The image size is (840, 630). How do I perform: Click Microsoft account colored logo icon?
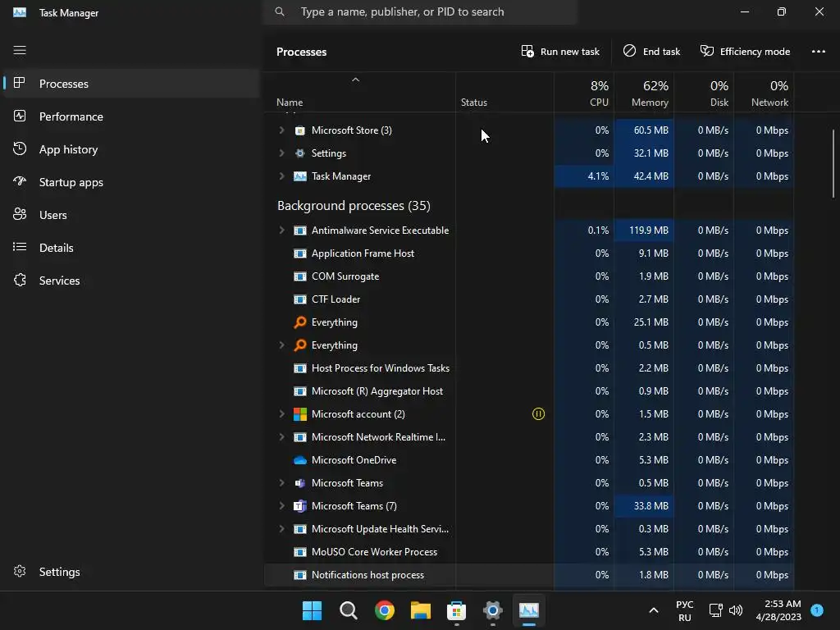tap(300, 414)
